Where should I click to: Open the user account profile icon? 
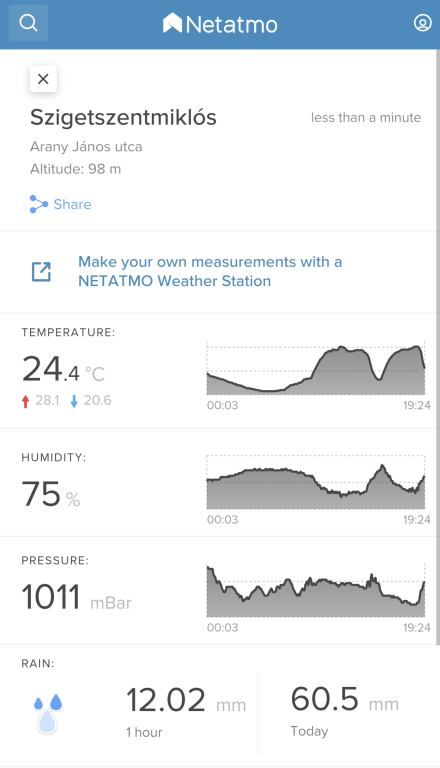[x=422, y=23]
